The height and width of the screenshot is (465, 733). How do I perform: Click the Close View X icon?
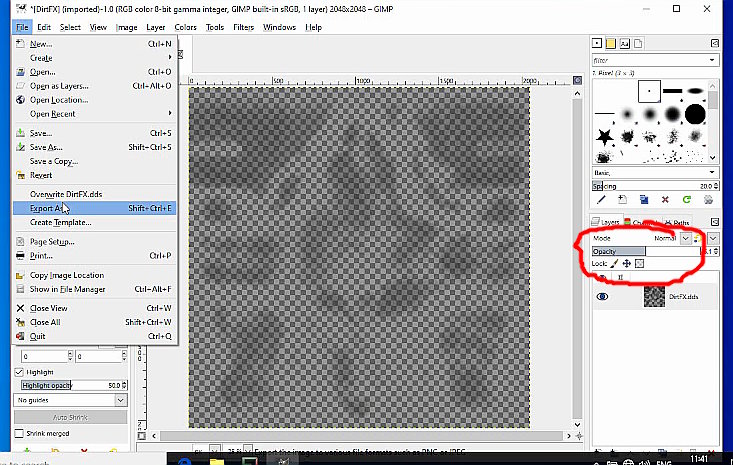tap(20, 308)
